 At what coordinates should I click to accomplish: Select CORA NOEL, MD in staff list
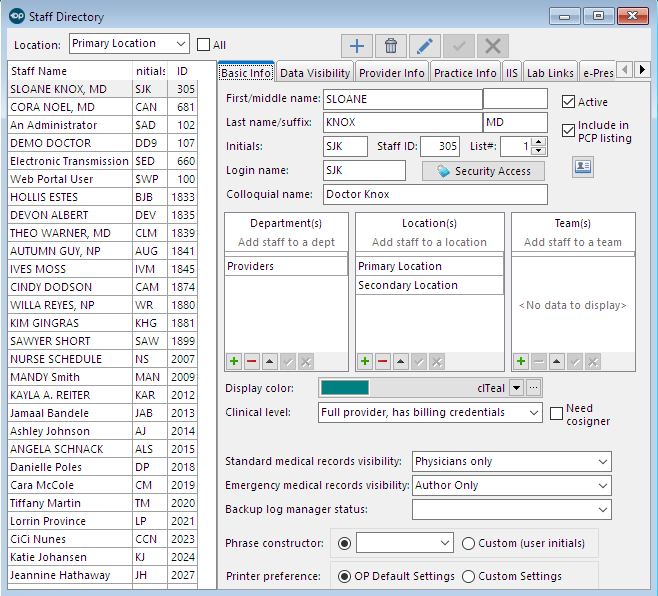[x=53, y=107]
